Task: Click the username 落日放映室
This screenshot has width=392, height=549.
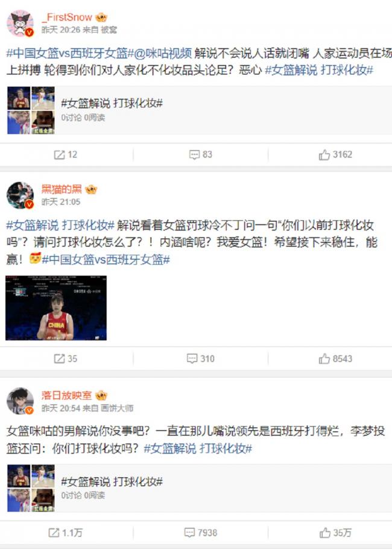Action: [x=66, y=395]
